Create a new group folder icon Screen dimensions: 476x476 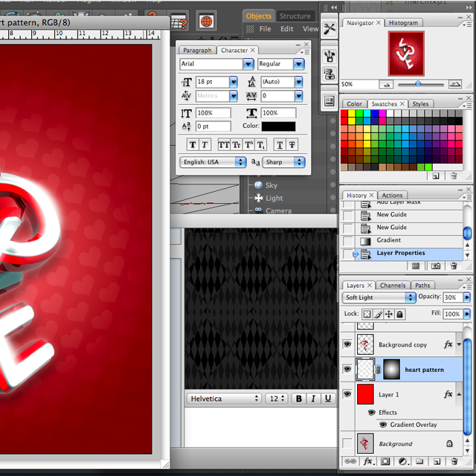419,461
